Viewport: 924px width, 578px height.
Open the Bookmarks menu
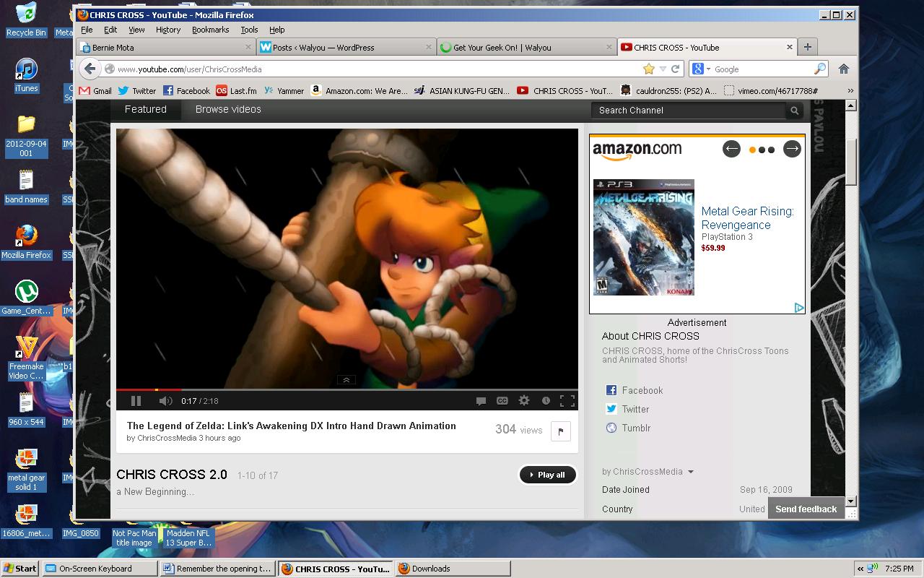[x=210, y=30]
